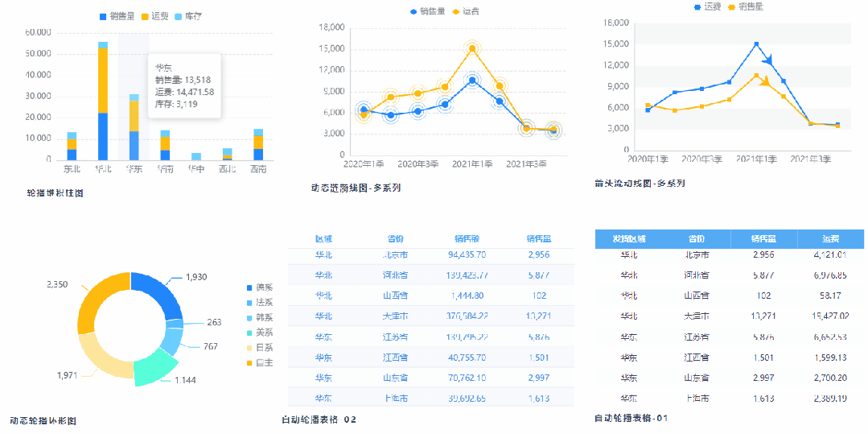Select the 2,700.20 freight cell
Image resolution: width=868 pixels, height=434 pixels.
click(831, 378)
